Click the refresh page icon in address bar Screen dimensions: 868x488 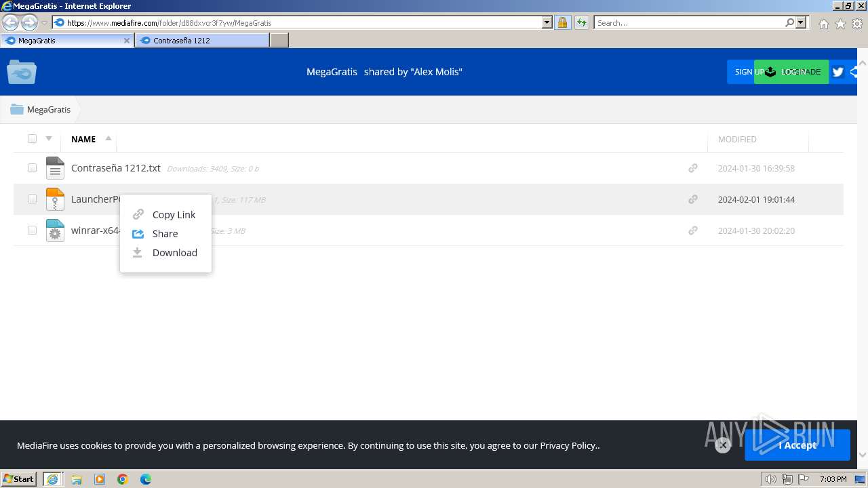coord(582,22)
